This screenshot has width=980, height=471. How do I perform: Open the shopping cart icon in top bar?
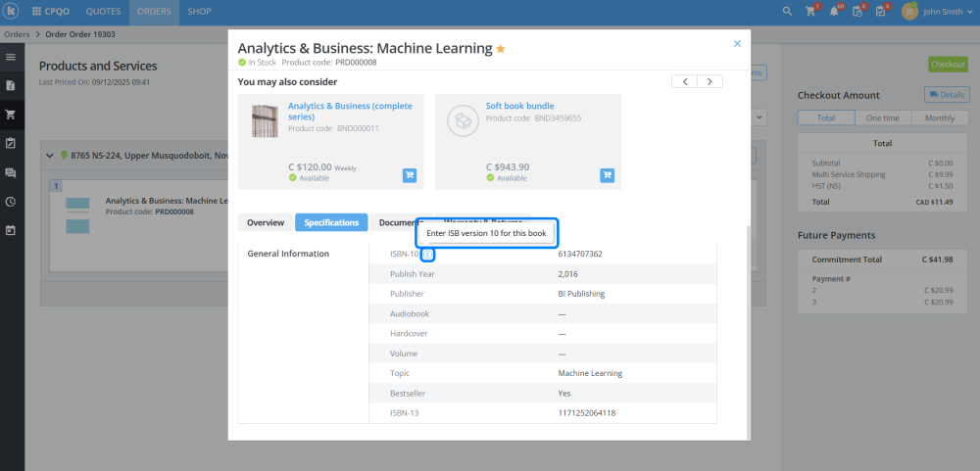[x=810, y=12]
